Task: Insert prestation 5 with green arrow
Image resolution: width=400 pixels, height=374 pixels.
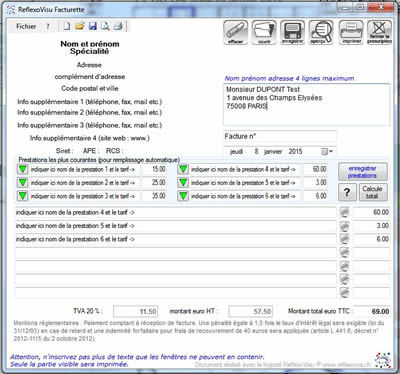Action: (183, 183)
